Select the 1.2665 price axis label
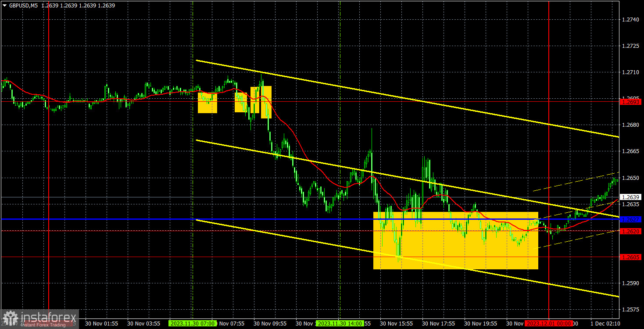The width and height of the screenshot is (644, 329). (x=631, y=151)
